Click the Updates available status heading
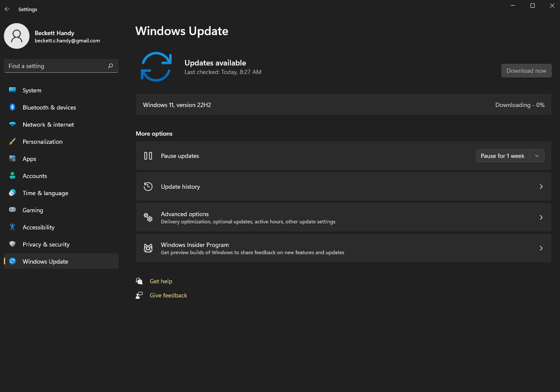Viewport: 560px width, 392px height. coord(215,63)
